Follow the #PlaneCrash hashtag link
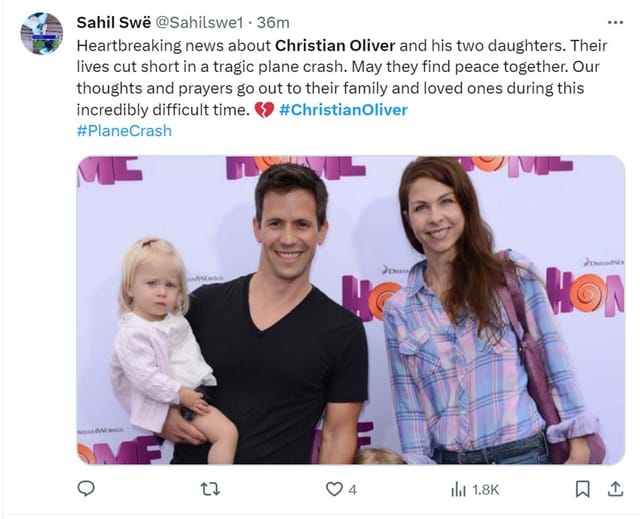This screenshot has width=640, height=519. pos(123,131)
